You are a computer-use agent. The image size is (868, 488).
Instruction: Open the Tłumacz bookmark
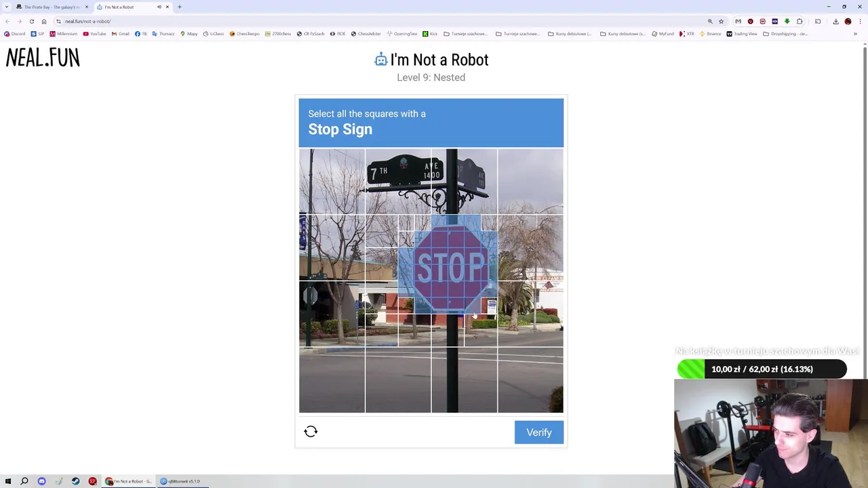tap(163, 34)
